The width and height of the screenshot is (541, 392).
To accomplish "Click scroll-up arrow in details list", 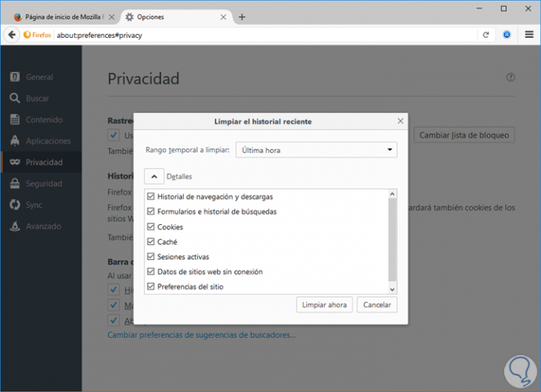I will click(x=392, y=194).
